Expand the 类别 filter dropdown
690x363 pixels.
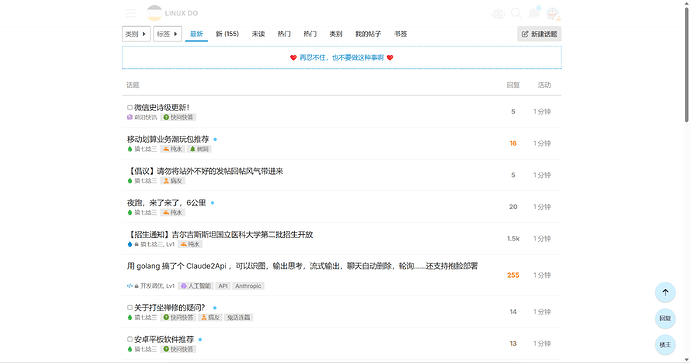click(x=136, y=34)
